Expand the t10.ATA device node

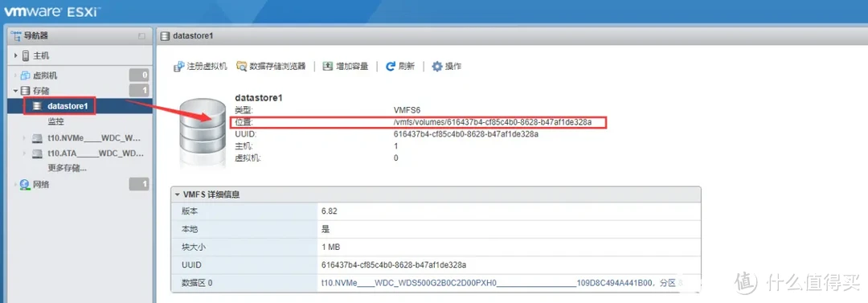coord(24,153)
